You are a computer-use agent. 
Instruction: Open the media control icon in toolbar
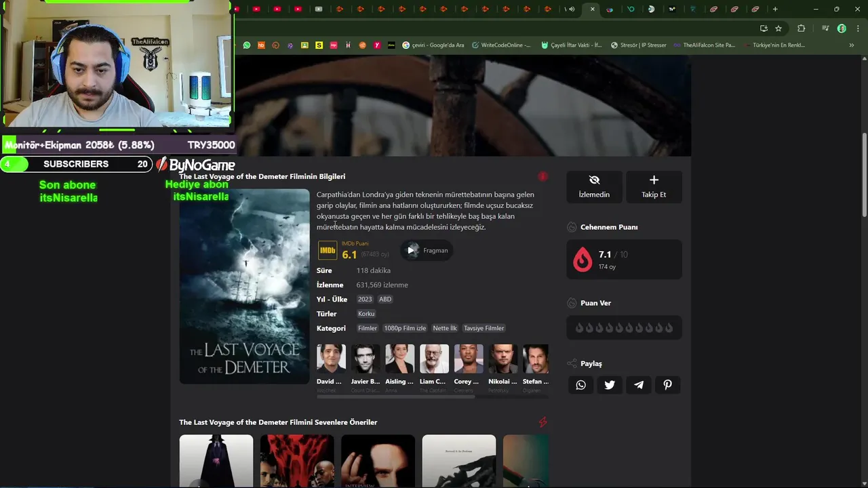(x=825, y=28)
